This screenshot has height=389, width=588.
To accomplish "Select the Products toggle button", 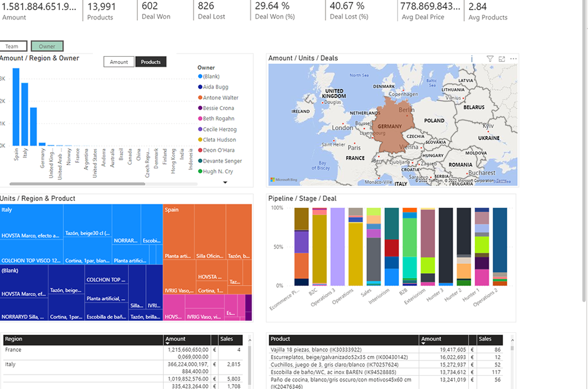I will coord(151,62).
